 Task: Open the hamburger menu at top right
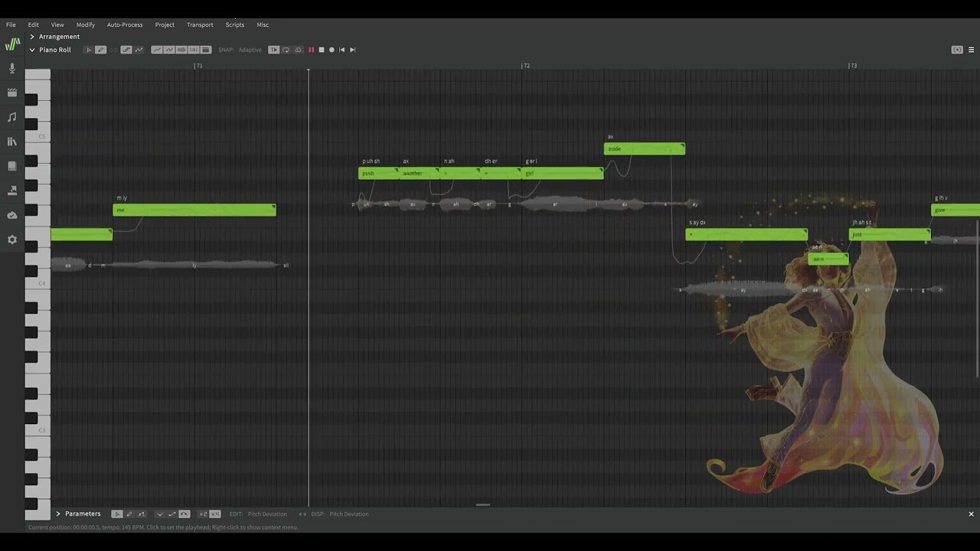pyautogui.click(x=972, y=50)
